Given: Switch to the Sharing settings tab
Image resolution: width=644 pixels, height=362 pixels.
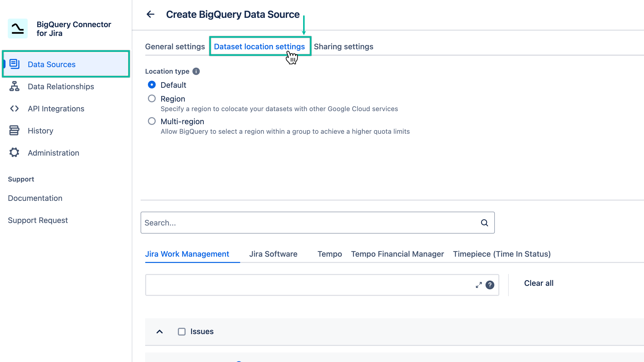Looking at the screenshot, I should (x=344, y=47).
